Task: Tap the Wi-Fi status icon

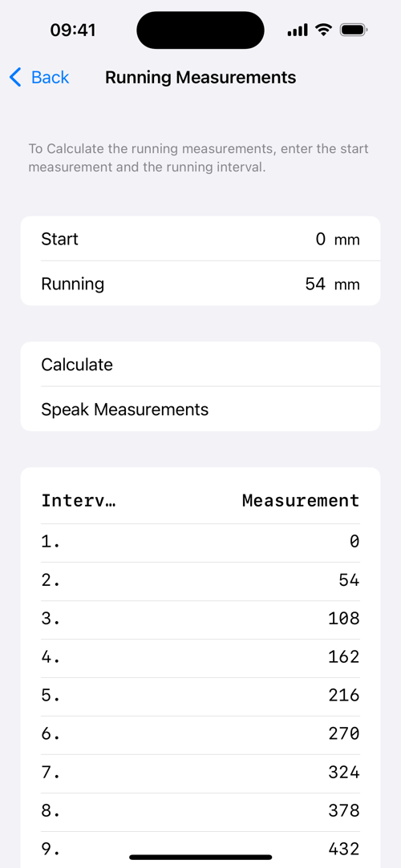Action: click(323, 30)
